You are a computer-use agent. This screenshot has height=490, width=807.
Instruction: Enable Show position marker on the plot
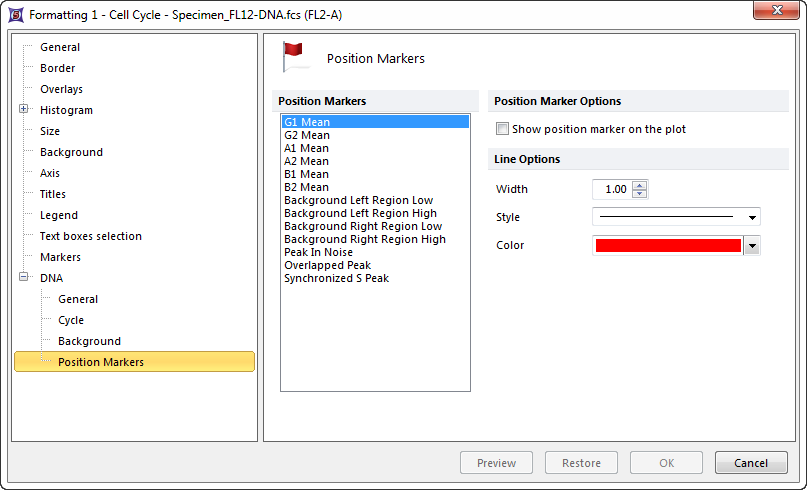[503, 129]
